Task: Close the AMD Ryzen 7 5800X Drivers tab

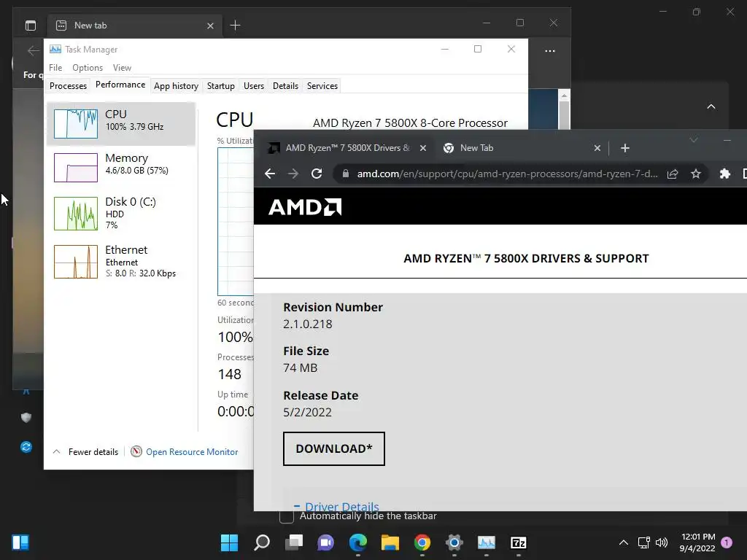Action: point(422,148)
